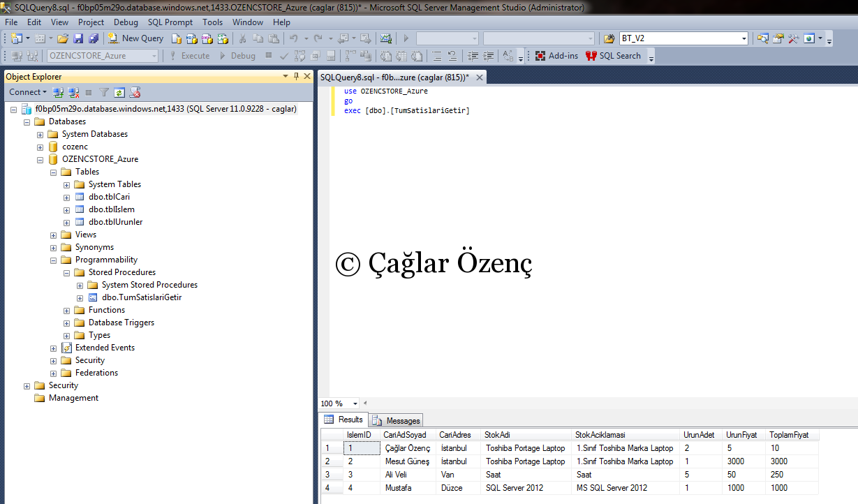Screen dimensions: 858x504
Task: Click the Cancel Executing Query stop icon
Action: click(x=269, y=55)
